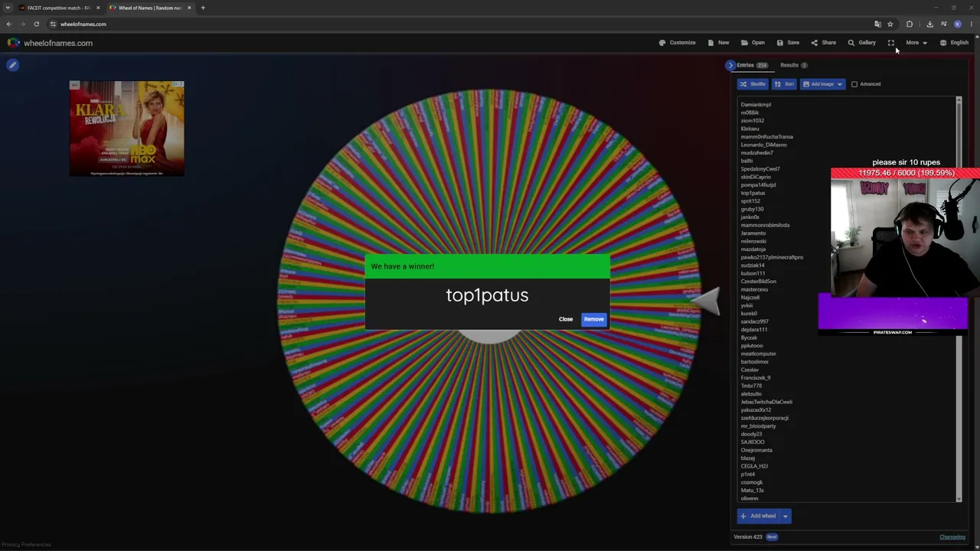The image size is (980, 551).
Task: Save the current wheel
Action: (x=788, y=43)
